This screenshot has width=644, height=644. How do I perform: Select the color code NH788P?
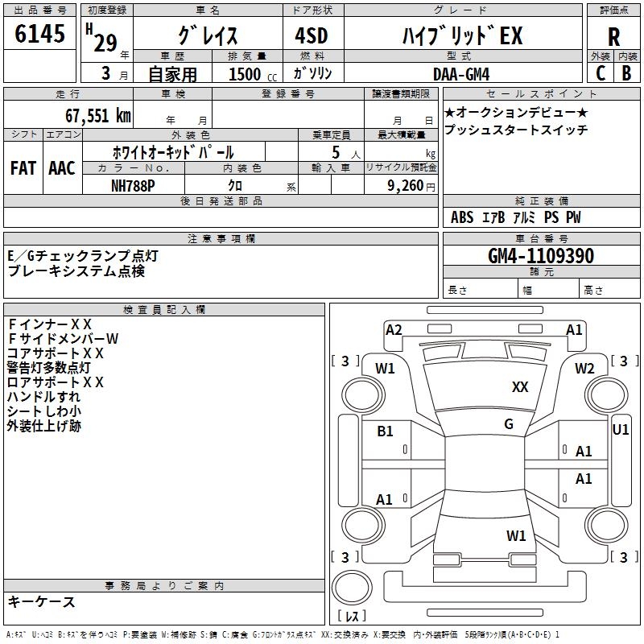pyautogui.click(x=134, y=184)
